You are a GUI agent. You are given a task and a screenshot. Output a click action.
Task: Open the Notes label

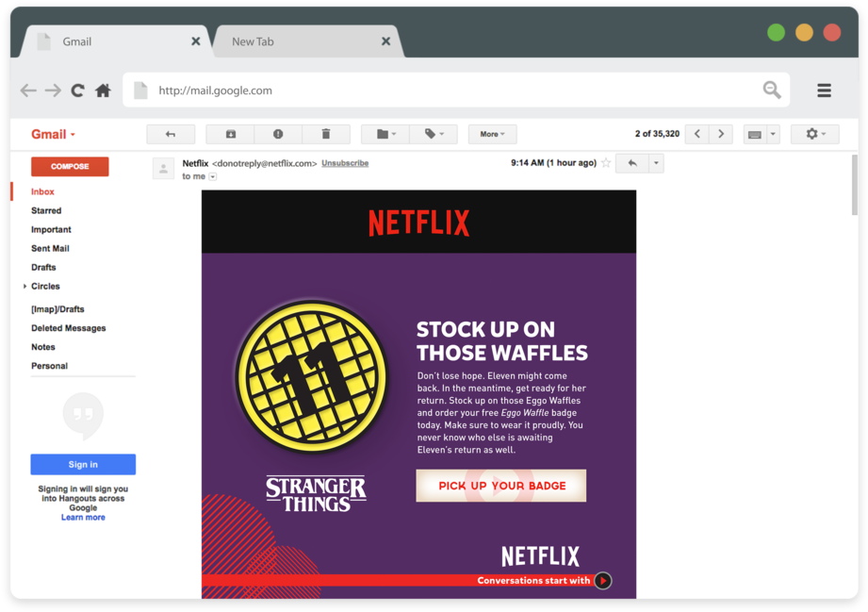[x=43, y=347]
